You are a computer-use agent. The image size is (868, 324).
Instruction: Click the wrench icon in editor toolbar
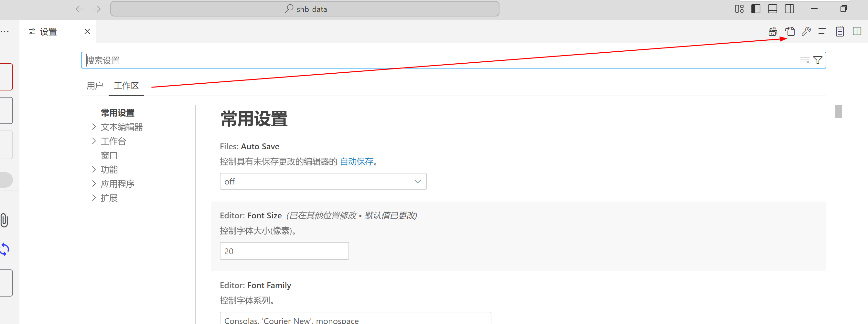pyautogui.click(x=806, y=32)
